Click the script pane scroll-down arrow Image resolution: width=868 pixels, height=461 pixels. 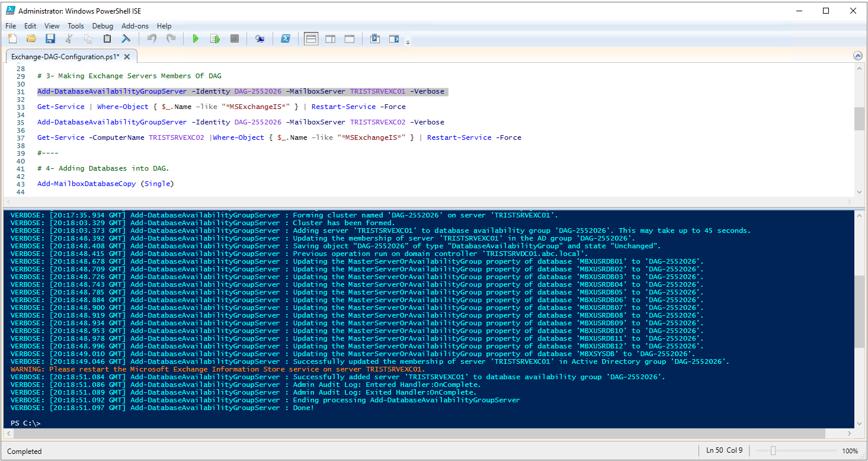(x=859, y=191)
